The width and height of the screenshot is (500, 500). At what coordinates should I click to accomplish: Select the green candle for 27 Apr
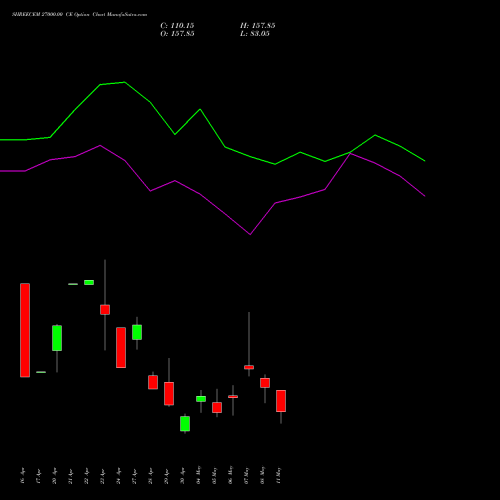137,332
